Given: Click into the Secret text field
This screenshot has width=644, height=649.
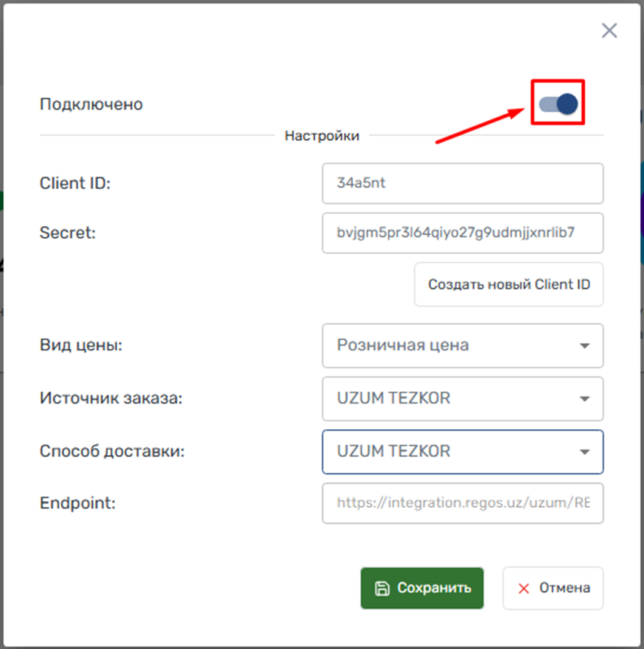Looking at the screenshot, I should (462, 232).
